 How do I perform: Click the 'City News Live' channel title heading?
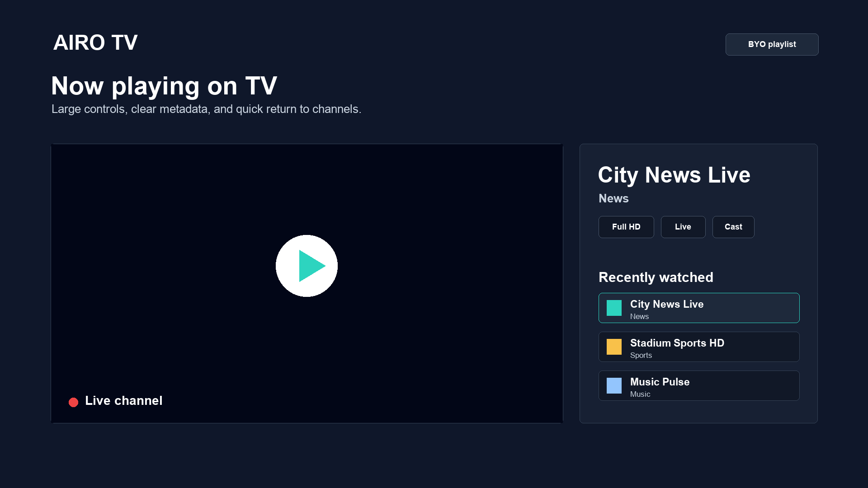tap(674, 175)
